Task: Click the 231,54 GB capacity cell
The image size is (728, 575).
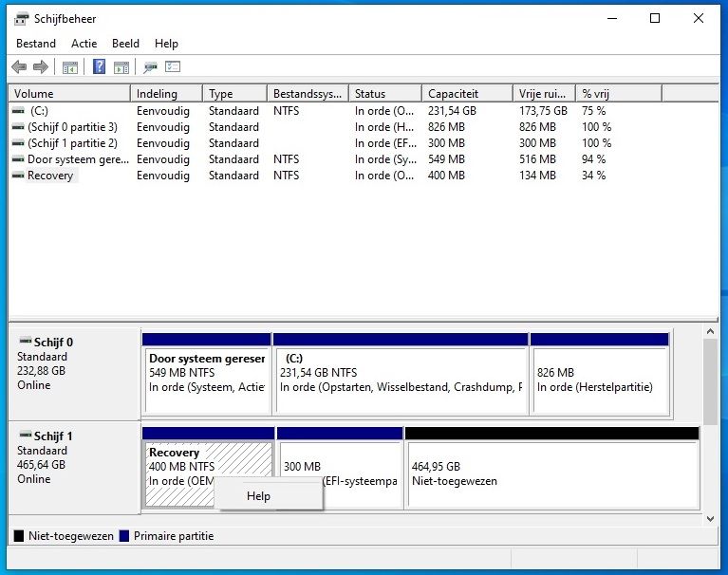Action: [452, 111]
